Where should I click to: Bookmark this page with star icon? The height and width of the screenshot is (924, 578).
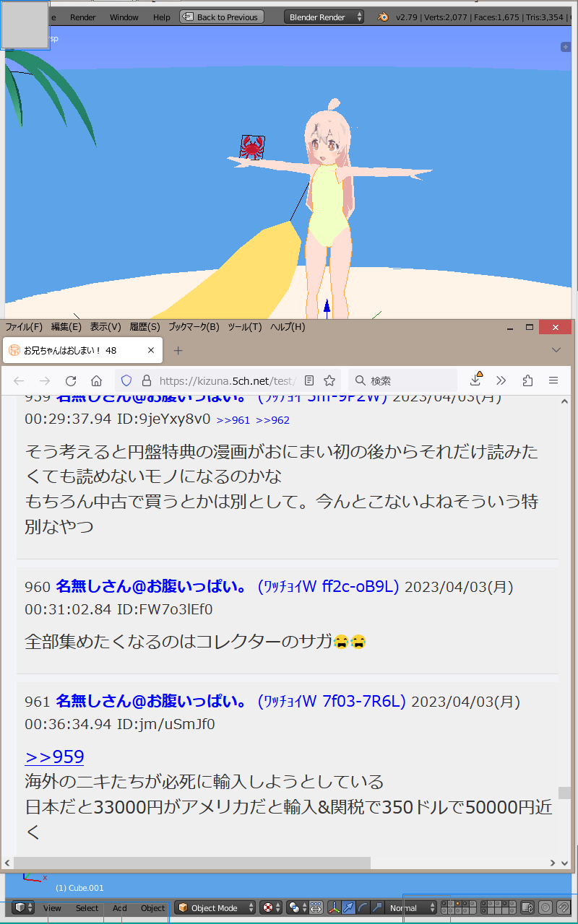[x=329, y=380]
